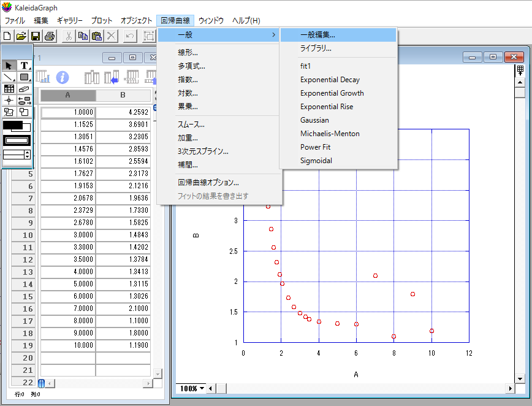
Task: Choose the Data Selection tool
Action: (x=9, y=112)
